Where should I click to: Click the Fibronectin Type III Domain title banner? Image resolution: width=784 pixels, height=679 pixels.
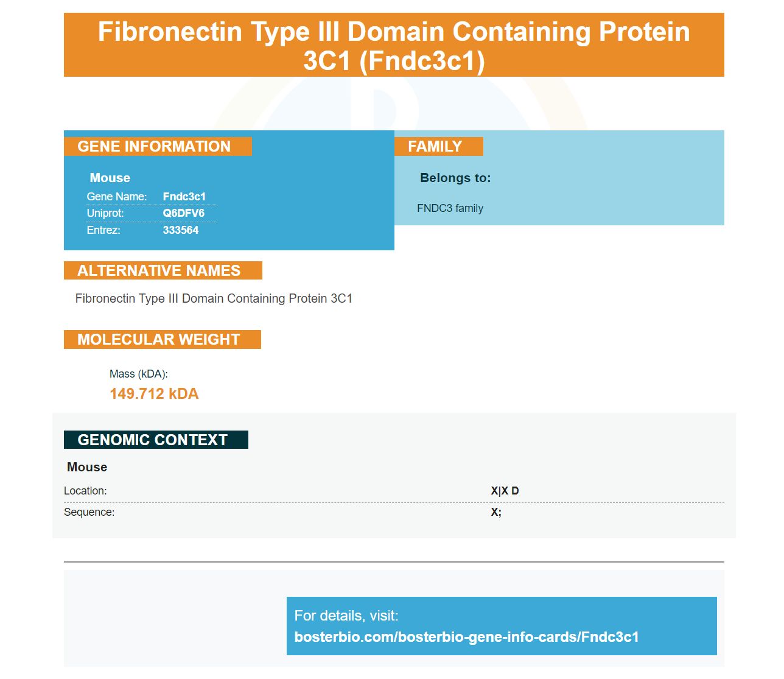pos(394,45)
